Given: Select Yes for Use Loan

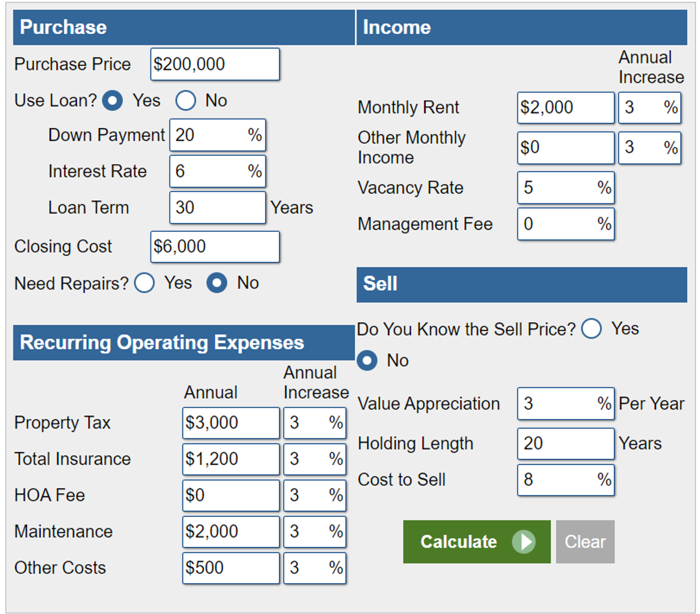Looking at the screenshot, I should coord(112,101).
